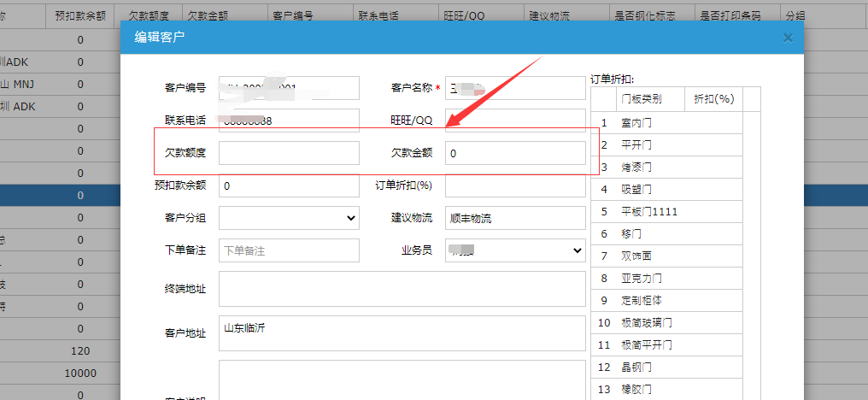
Task: Select the 极简玻璃门 row
Action: [x=666, y=322]
